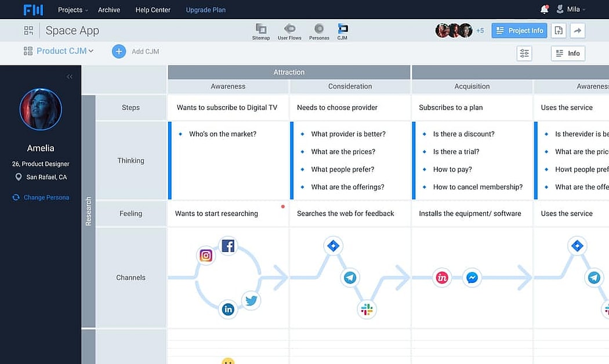Viewport: 609px width, 364px height.
Task: Click the Research section vertical label
Action: [x=89, y=212]
